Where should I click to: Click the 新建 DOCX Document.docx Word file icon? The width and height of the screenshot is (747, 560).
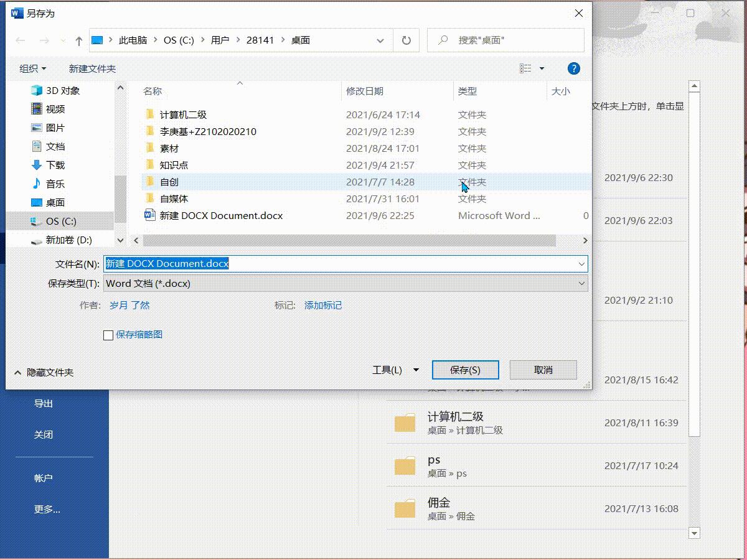coord(149,215)
